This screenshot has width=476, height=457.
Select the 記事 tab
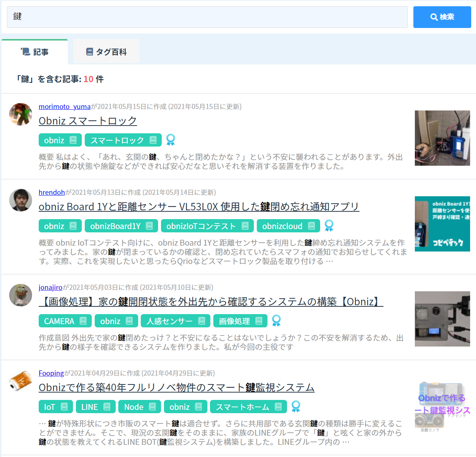click(35, 52)
